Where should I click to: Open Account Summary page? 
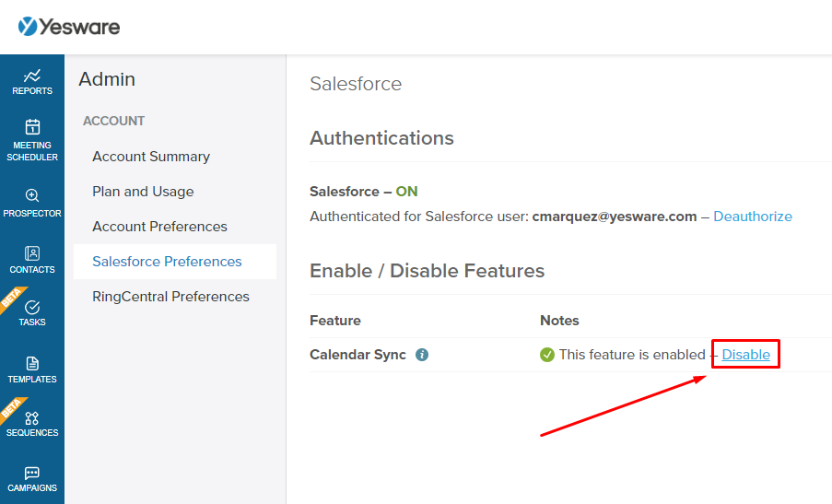151,157
